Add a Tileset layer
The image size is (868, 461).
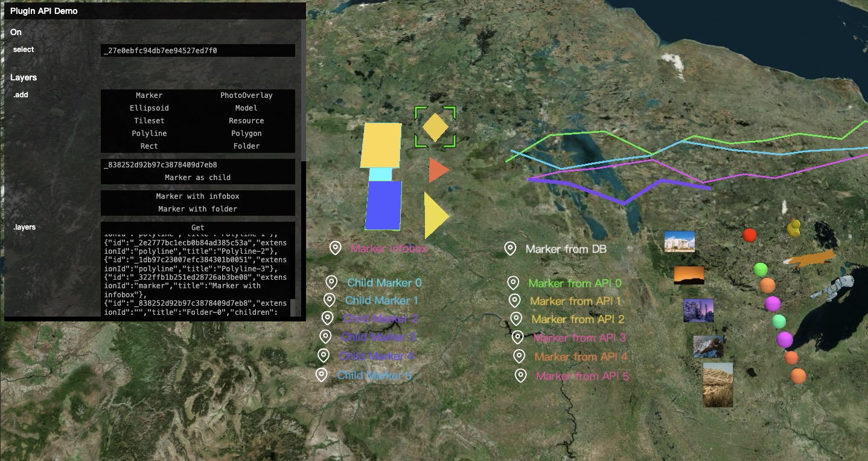coord(149,121)
